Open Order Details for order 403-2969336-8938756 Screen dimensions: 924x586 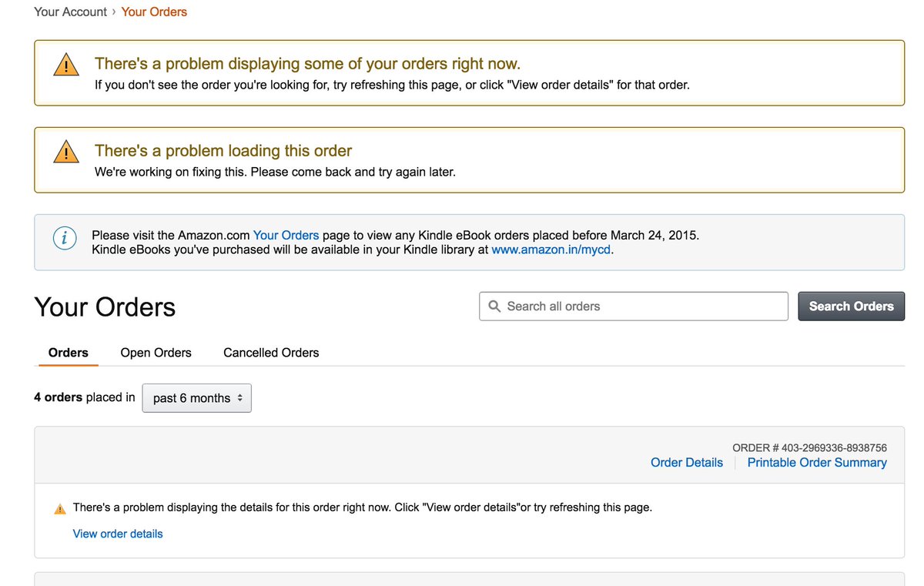(x=687, y=462)
